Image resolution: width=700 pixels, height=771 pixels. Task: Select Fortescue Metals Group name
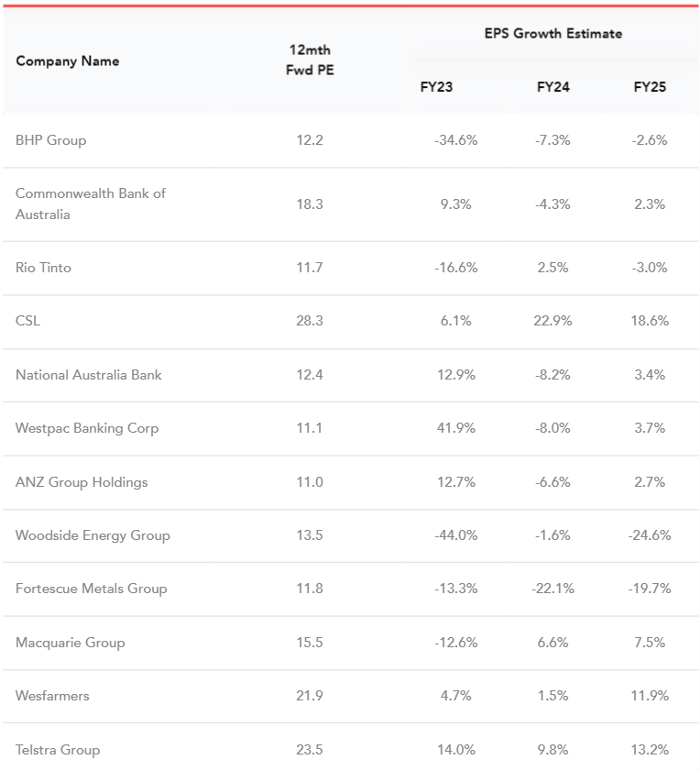[x=92, y=589]
